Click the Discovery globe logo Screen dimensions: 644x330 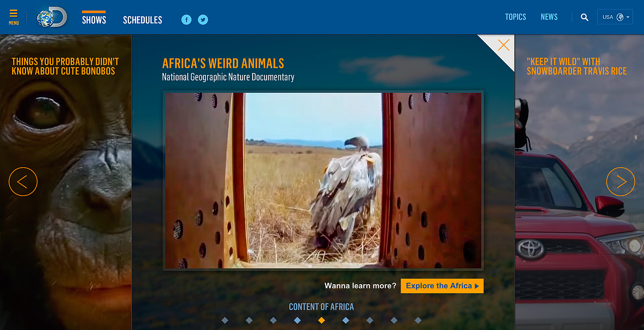point(52,17)
